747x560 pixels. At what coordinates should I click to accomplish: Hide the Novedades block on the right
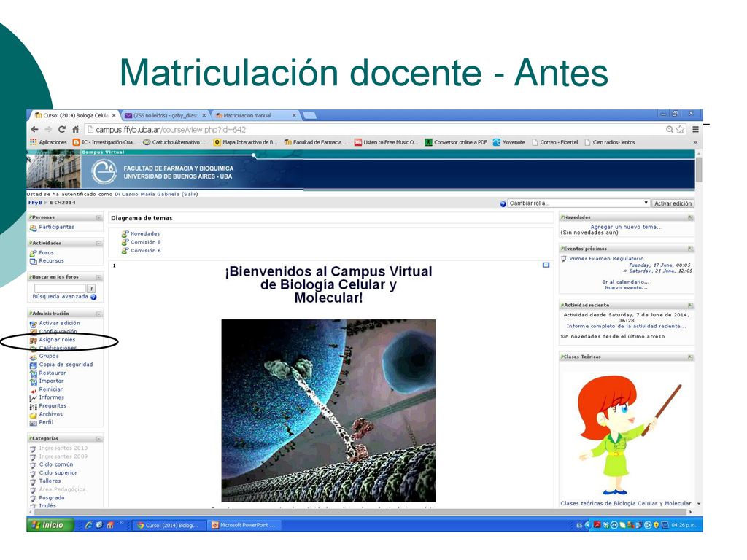(690, 217)
